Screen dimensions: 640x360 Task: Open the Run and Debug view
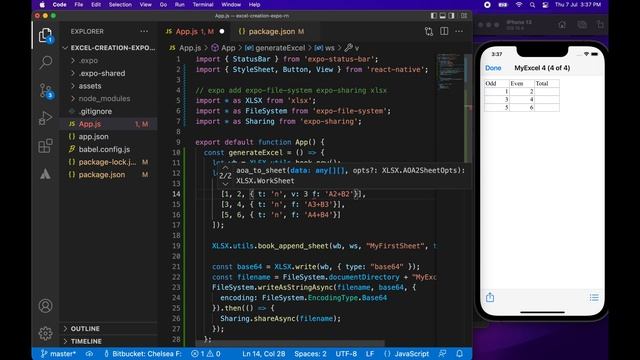point(45,118)
